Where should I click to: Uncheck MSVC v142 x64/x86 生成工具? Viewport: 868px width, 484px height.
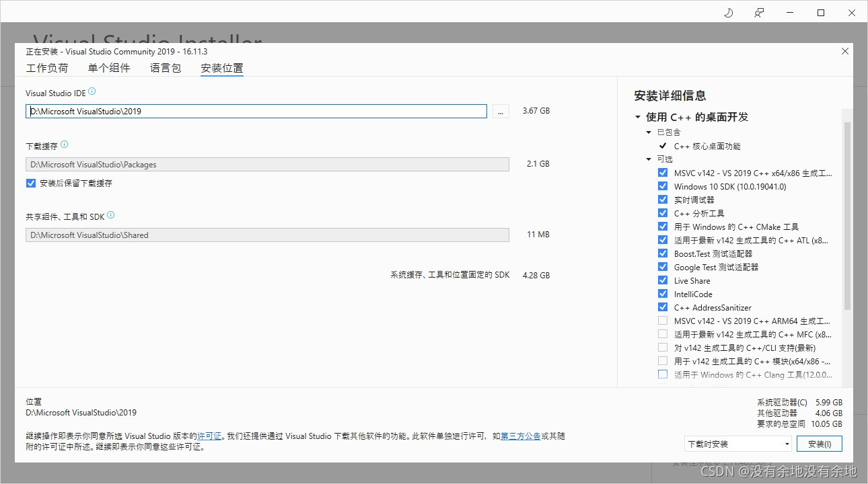pos(663,173)
